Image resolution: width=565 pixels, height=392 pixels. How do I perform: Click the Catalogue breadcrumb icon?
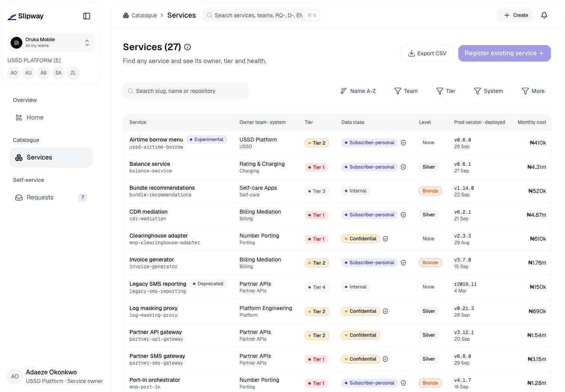(126, 15)
